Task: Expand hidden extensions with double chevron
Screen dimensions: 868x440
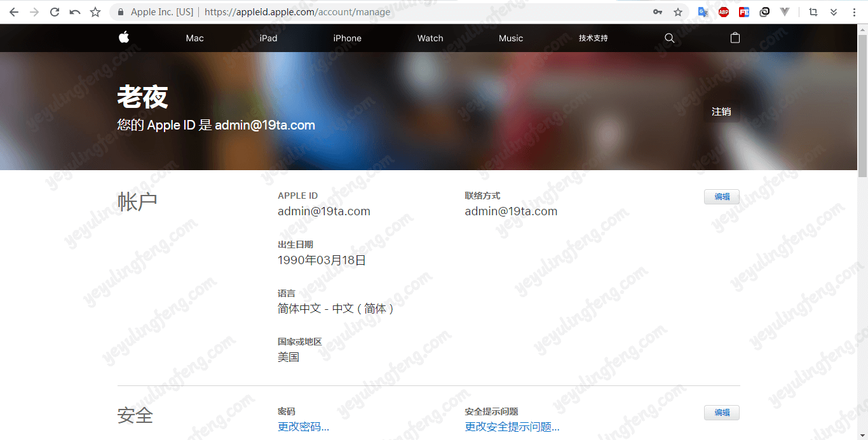Action: coord(834,12)
